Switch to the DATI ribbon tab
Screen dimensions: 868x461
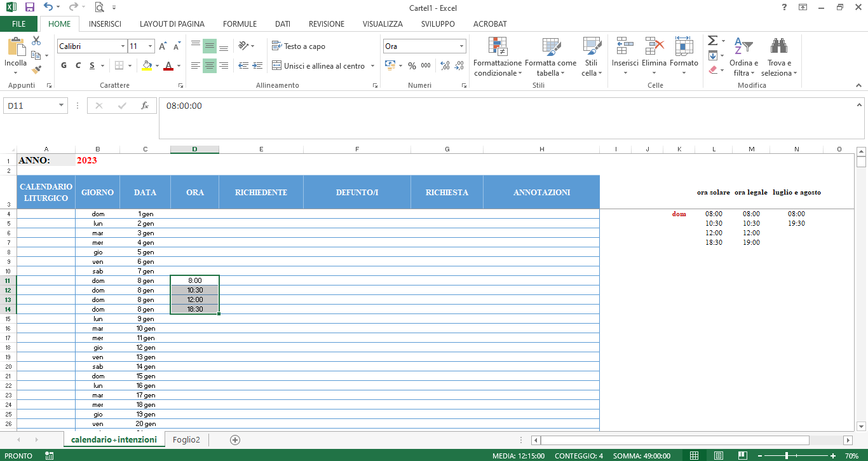pyautogui.click(x=283, y=24)
